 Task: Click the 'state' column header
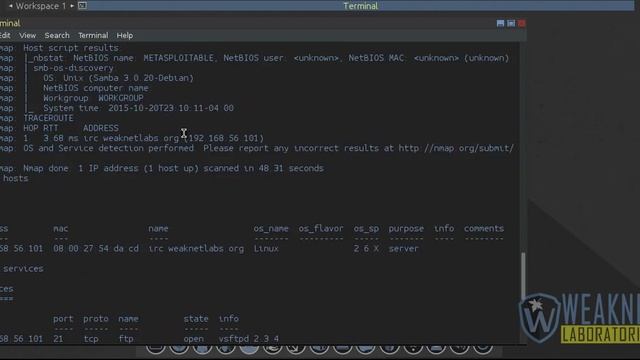(x=196, y=319)
